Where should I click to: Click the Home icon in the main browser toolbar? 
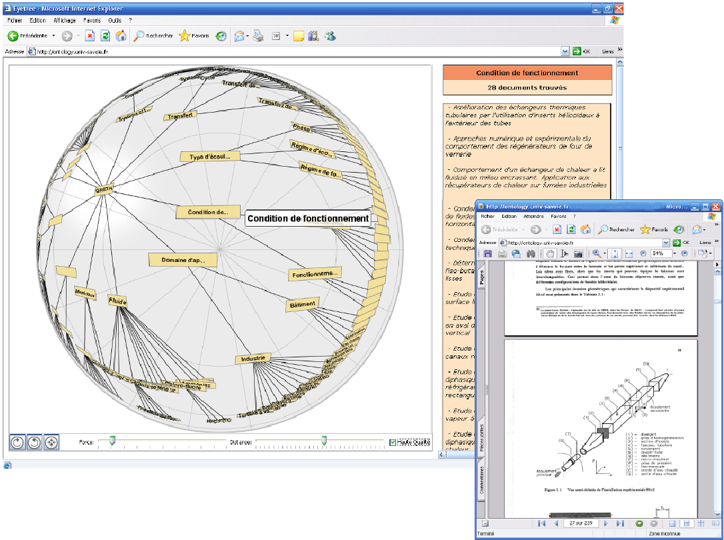(121, 36)
